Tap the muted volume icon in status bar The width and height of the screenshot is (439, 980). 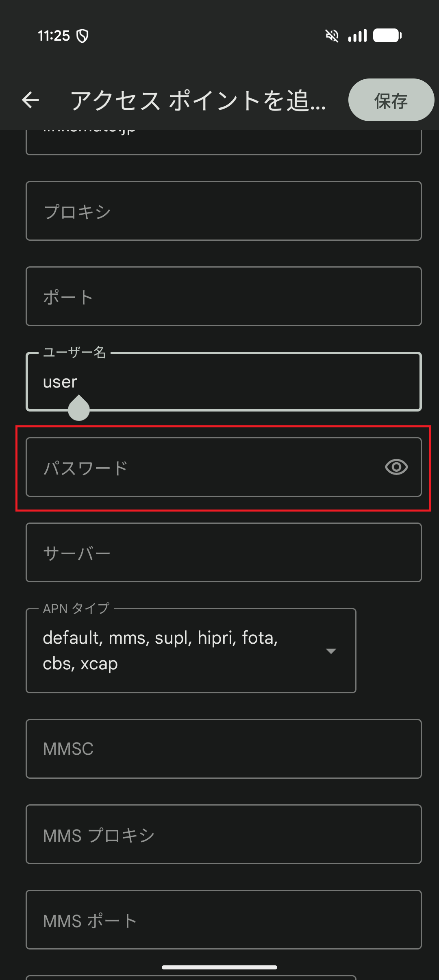332,36
